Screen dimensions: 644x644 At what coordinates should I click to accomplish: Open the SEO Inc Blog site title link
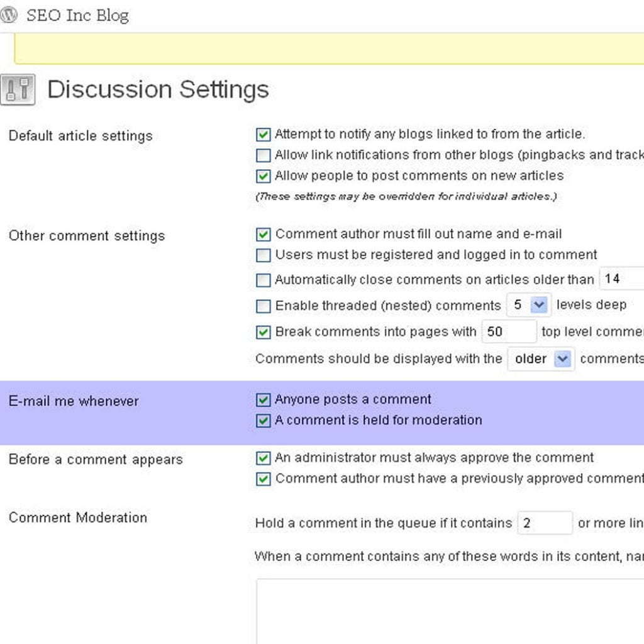(77, 15)
